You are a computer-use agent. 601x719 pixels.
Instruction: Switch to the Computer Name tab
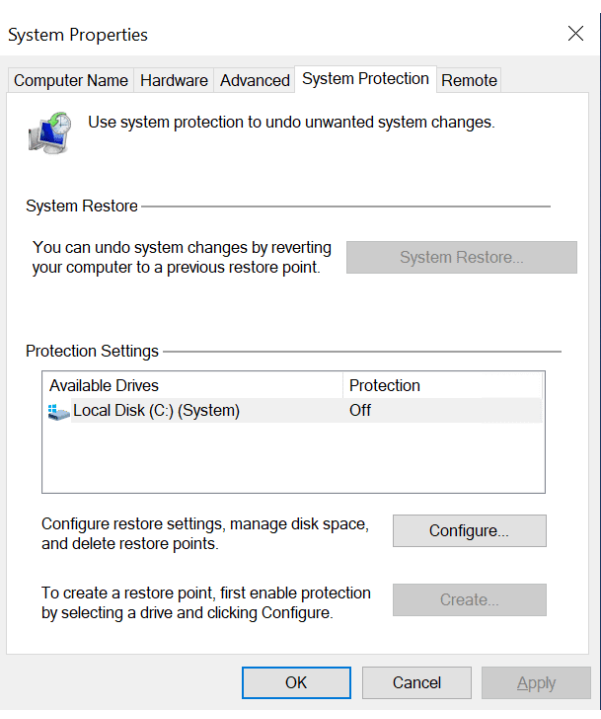[x=70, y=81]
